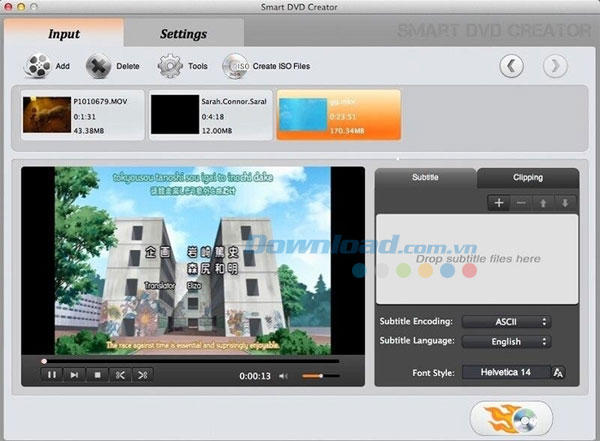Click the Font Style Helvetica 14 field
Image resolution: width=600 pixels, height=441 pixels.
pyautogui.click(x=504, y=372)
